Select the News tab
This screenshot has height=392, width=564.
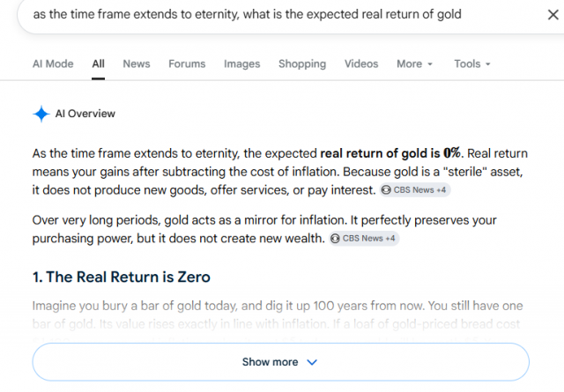(x=137, y=63)
